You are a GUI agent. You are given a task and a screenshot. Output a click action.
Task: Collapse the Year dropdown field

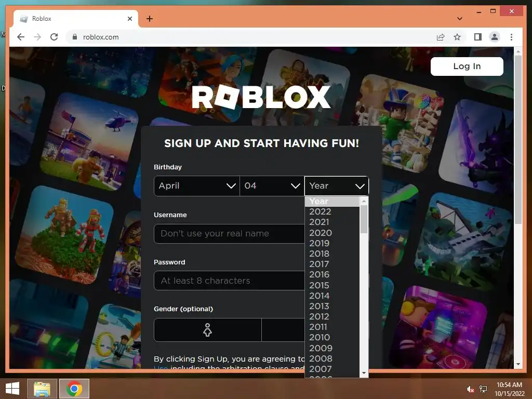coord(337,186)
